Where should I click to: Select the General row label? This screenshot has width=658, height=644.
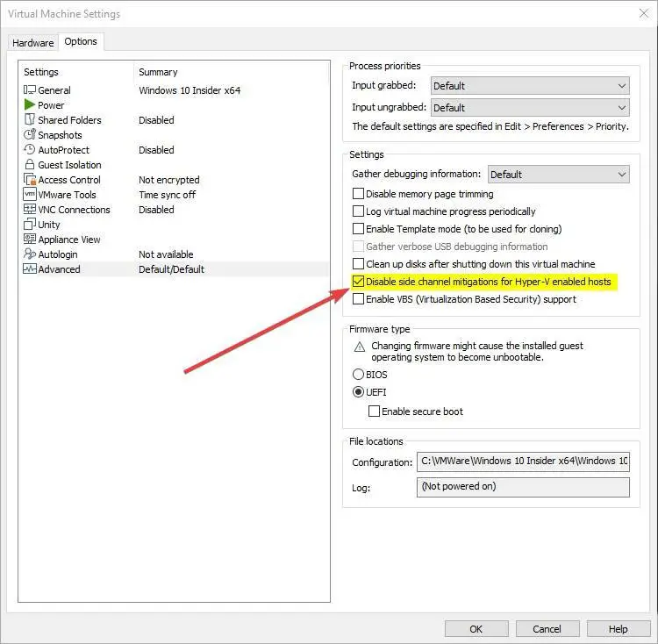(54, 90)
